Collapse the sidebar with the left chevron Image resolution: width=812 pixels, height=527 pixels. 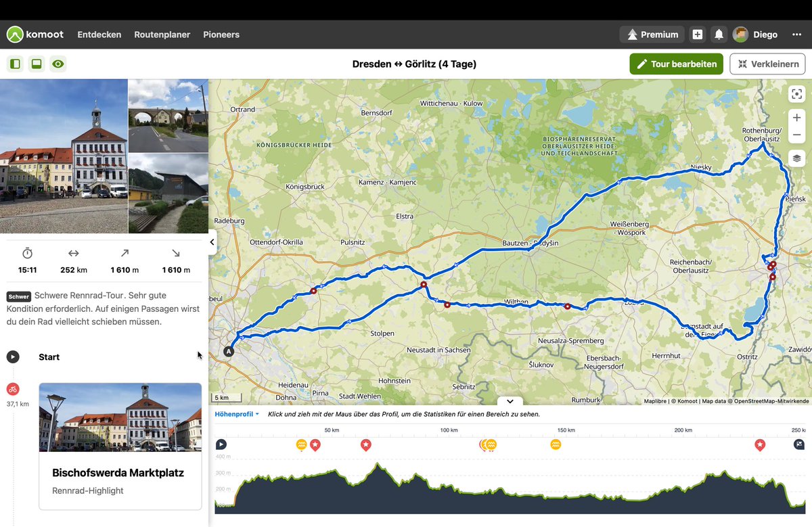pyautogui.click(x=212, y=242)
